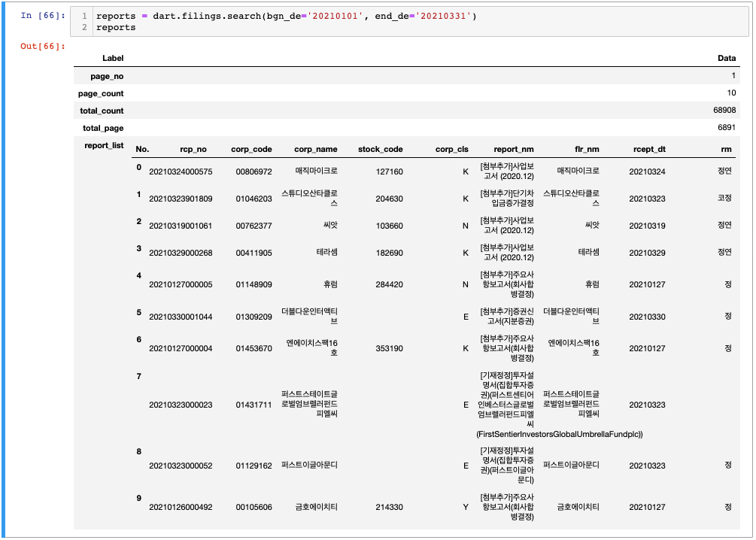Click the corp_cls column header
Viewport: 756px width, 540px height.
tap(452, 150)
